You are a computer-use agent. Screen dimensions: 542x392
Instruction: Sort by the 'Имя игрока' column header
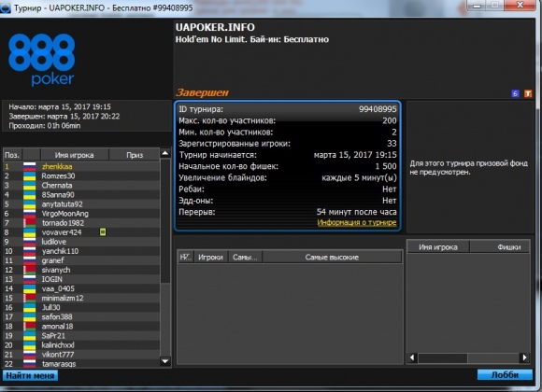(75, 155)
